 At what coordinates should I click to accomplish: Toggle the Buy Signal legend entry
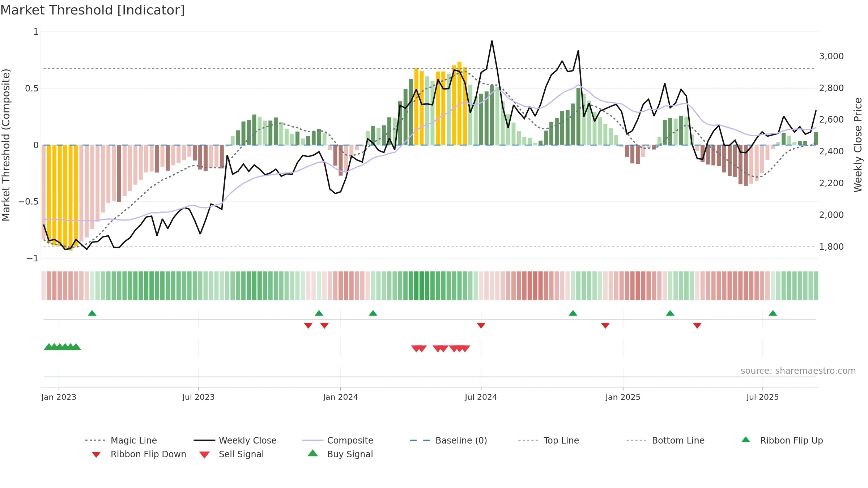tap(340, 454)
